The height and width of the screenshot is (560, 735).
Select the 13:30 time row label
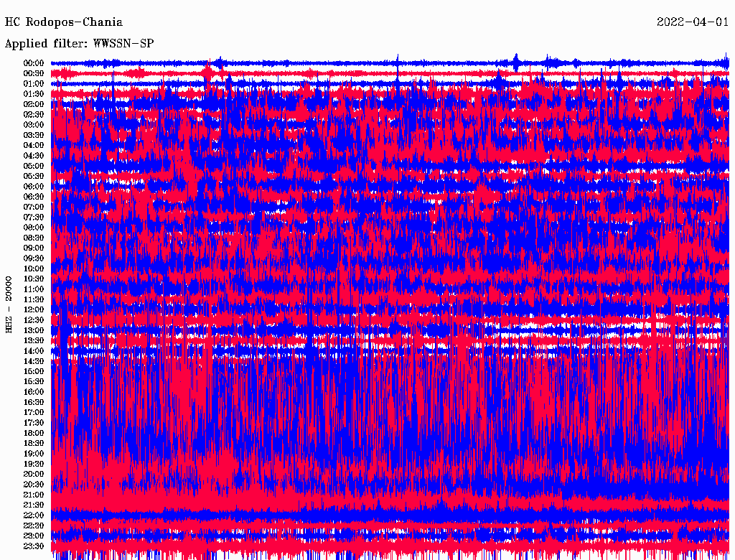tap(34, 340)
